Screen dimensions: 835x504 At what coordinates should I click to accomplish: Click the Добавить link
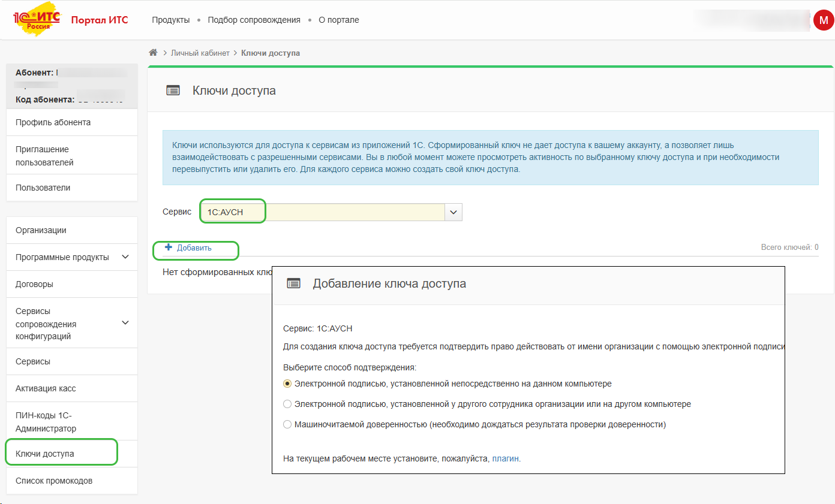[194, 248]
